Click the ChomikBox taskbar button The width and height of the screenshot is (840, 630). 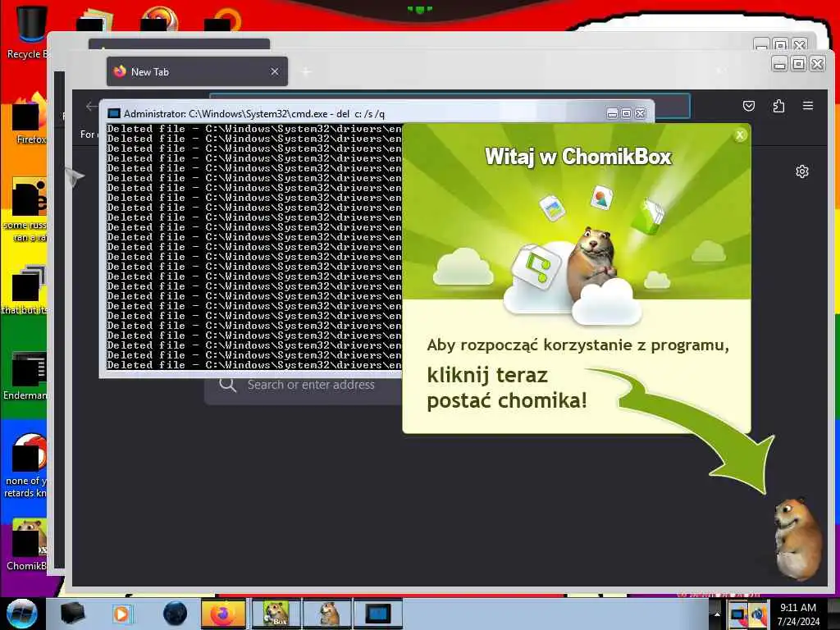(275, 614)
